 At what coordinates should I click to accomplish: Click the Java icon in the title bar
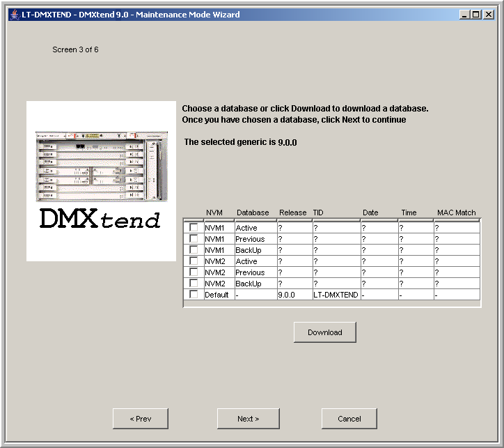tap(14, 15)
